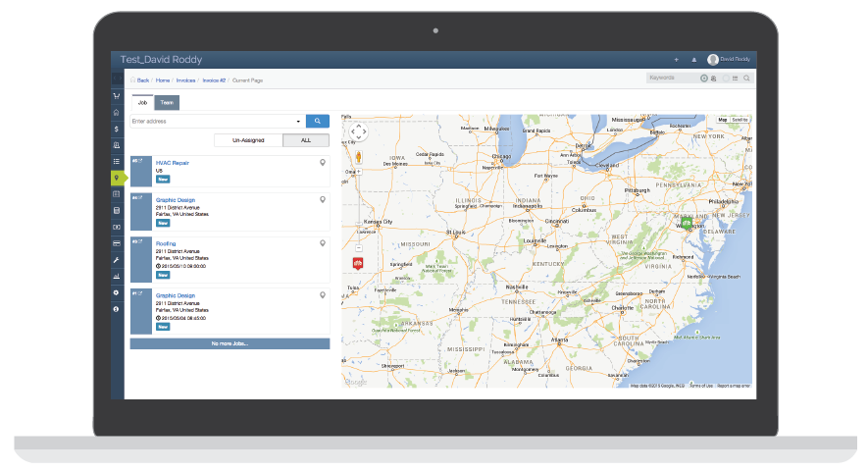Click location pin on HVAC Repair job
The image size is (868, 471).
pyautogui.click(x=323, y=162)
